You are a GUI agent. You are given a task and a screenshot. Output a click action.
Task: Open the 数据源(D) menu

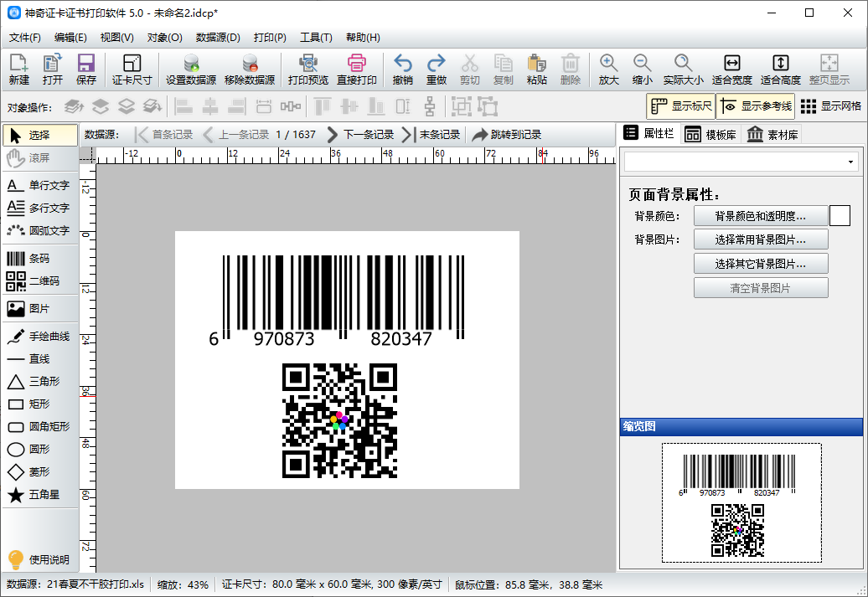[218, 38]
